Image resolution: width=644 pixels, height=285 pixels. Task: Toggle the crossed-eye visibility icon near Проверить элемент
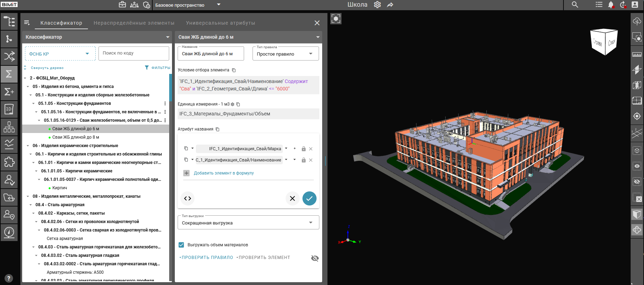tap(315, 258)
